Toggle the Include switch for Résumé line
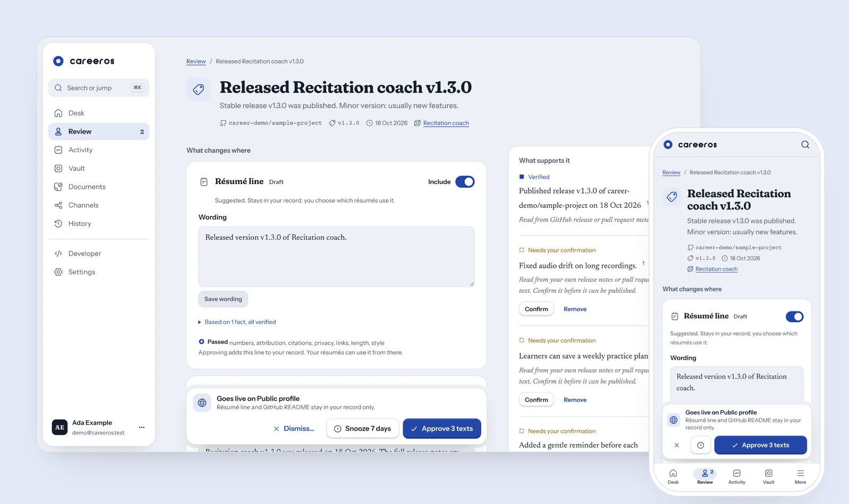This screenshot has width=849, height=504. [x=465, y=182]
